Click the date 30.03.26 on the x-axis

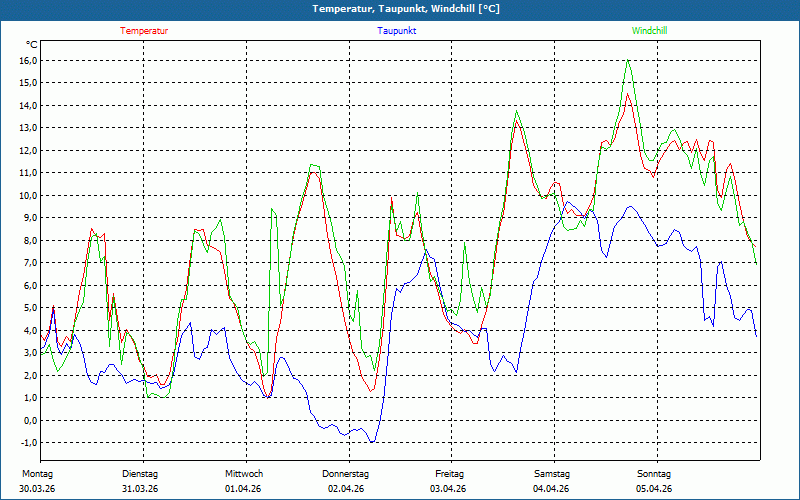tap(37, 489)
